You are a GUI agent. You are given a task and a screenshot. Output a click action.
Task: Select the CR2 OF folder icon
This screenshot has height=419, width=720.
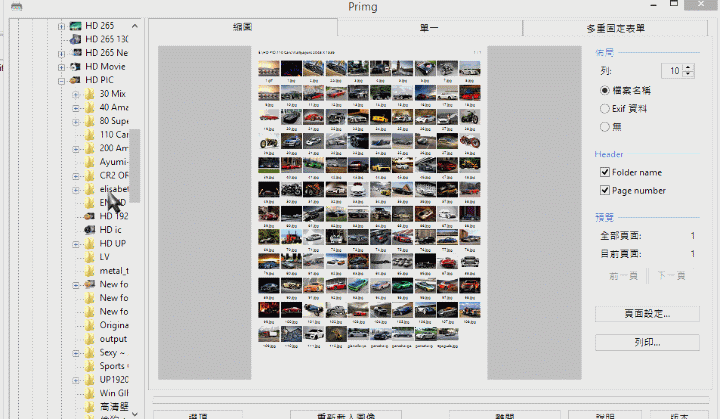click(x=90, y=176)
